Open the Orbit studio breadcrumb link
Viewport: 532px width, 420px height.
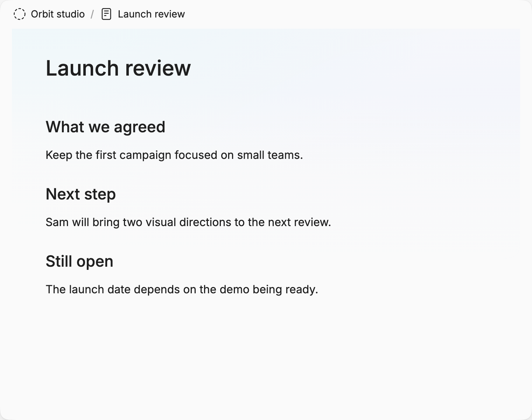(58, 14)
